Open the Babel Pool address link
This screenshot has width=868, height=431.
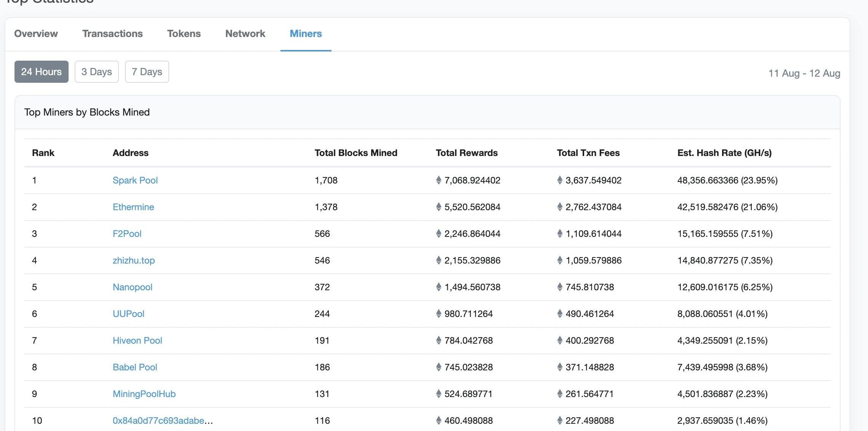[135, 367]
